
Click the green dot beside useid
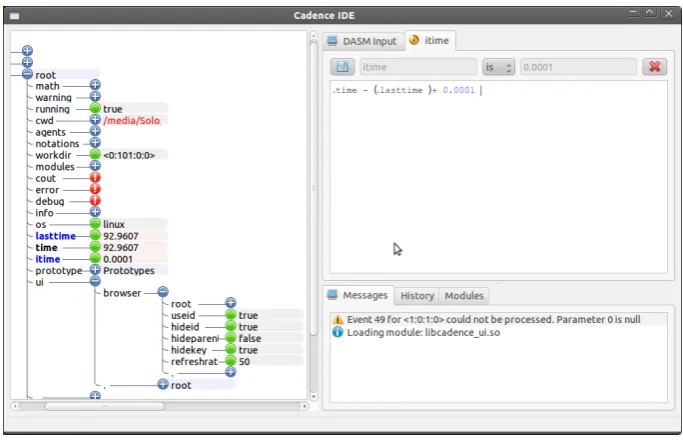click(230, 315)
